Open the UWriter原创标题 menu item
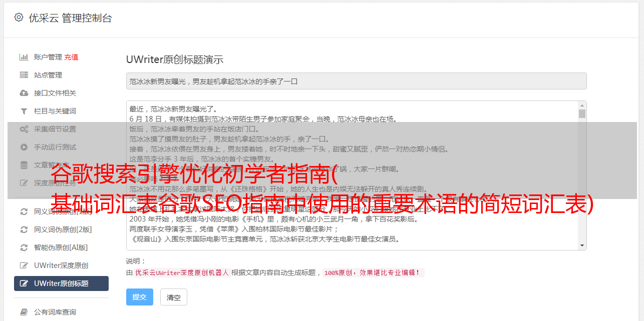644x321 pixels. (61, 283)
